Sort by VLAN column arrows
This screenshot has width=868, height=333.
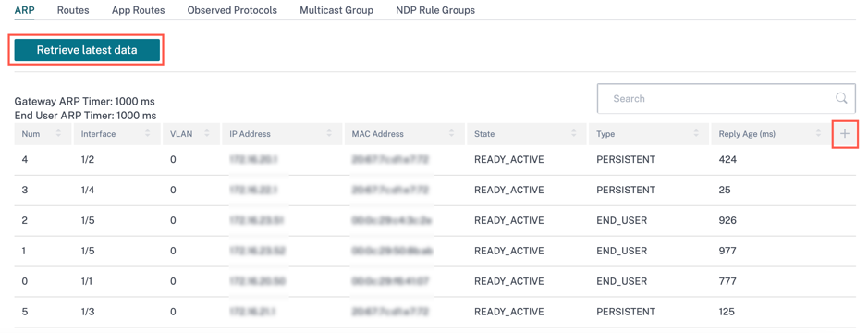[x=207, y=134]
